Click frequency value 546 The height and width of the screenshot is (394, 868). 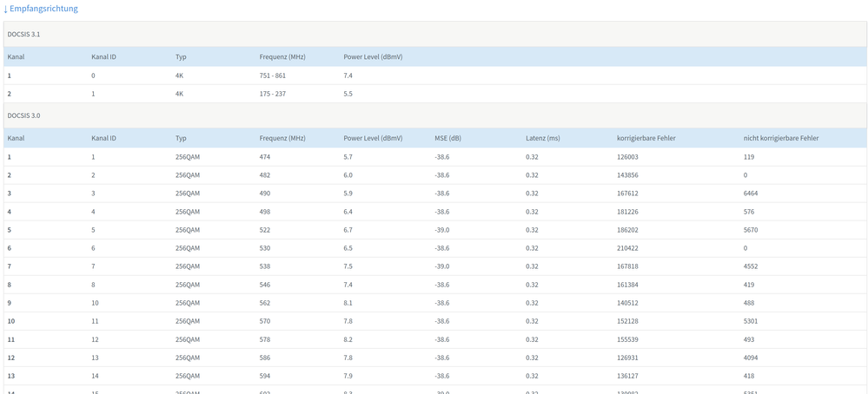(x=265, y=285)
